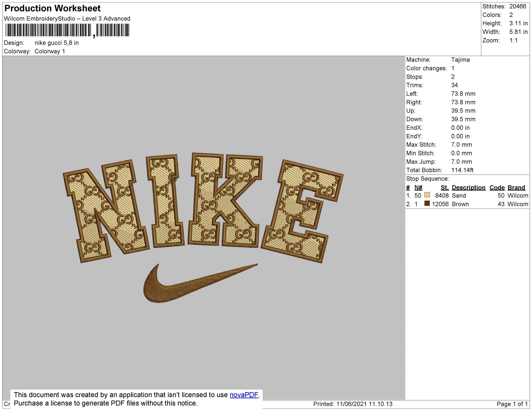Click the N# column header
Image resolution: width=532 pixels, height=411 pixels.
pyautogui.click(x=418, y=187)
